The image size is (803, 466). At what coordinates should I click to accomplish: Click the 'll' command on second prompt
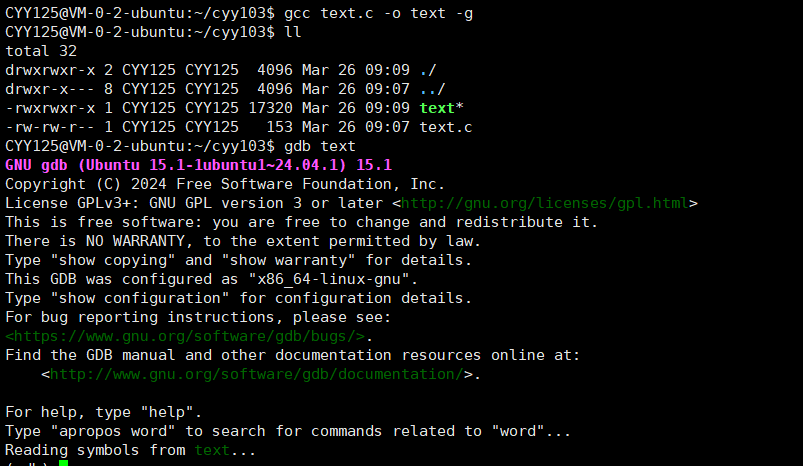pos(293,32)
